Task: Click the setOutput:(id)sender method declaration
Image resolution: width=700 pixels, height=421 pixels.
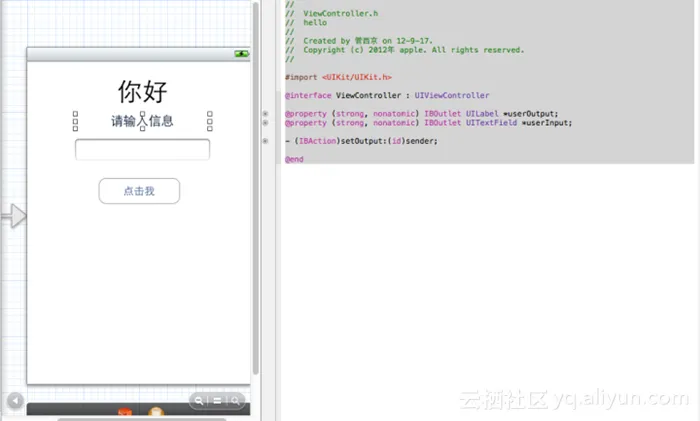Action: pyautogui.click(x=362, y=141)
